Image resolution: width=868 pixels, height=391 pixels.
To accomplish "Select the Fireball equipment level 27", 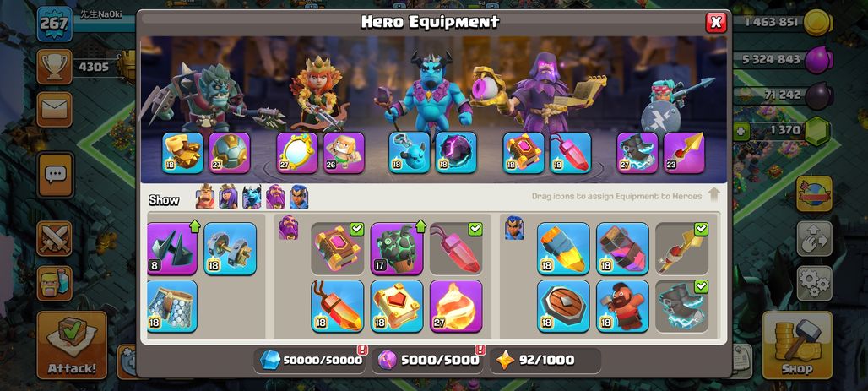I will tap(456, 307).
